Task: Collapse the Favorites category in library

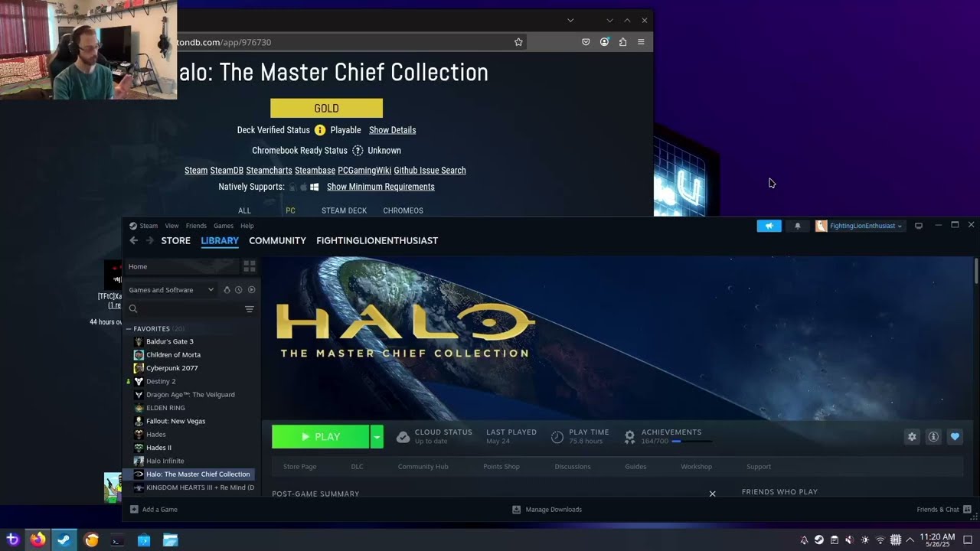Action: [129, 329]
